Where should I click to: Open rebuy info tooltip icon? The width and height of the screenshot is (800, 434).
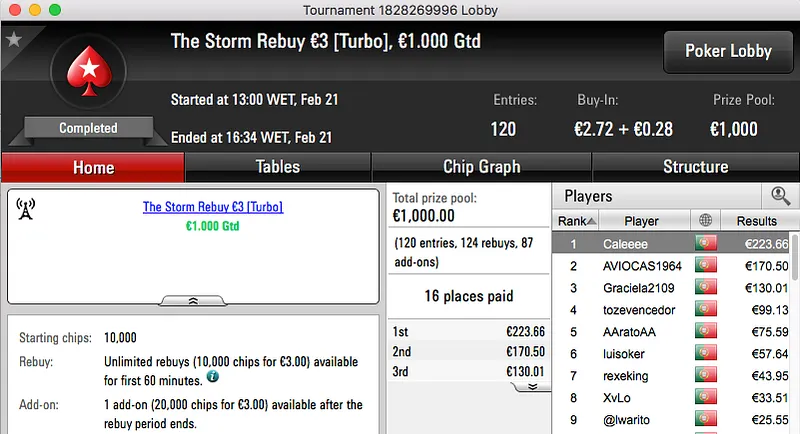[x=212, y=379]
